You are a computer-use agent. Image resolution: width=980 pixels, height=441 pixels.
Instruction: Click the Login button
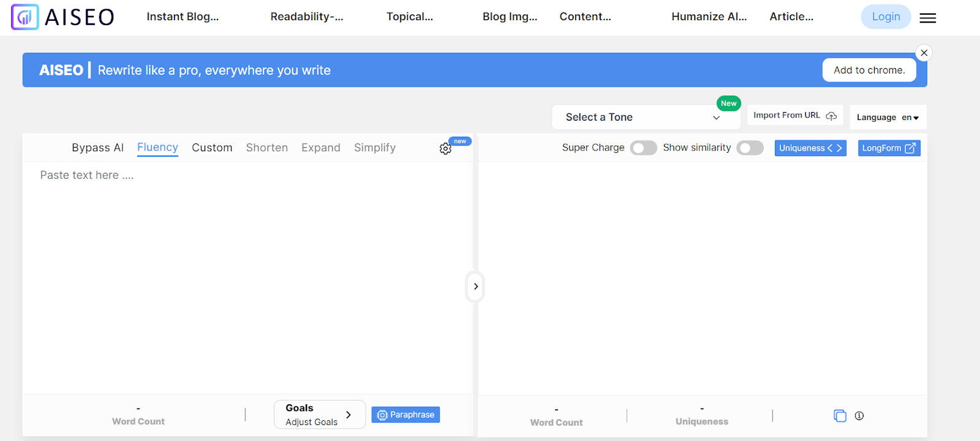(x=886, y=17)
